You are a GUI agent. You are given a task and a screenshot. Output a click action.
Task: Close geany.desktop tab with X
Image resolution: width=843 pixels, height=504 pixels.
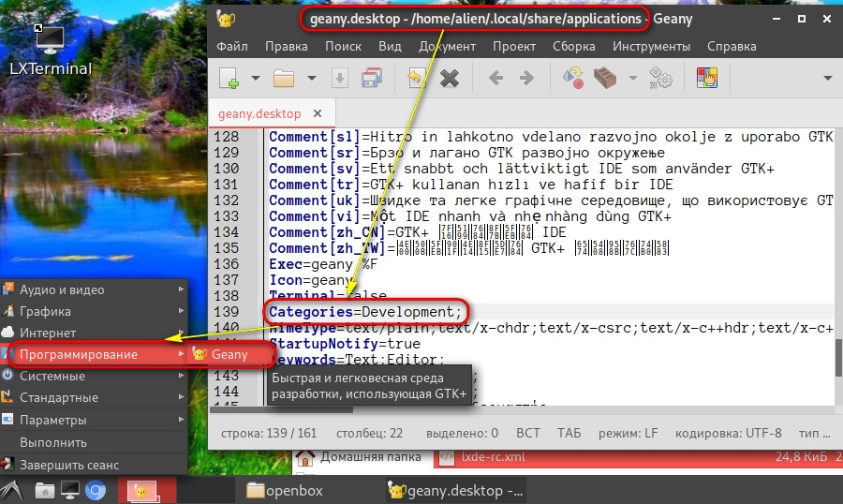coord(318,113)
